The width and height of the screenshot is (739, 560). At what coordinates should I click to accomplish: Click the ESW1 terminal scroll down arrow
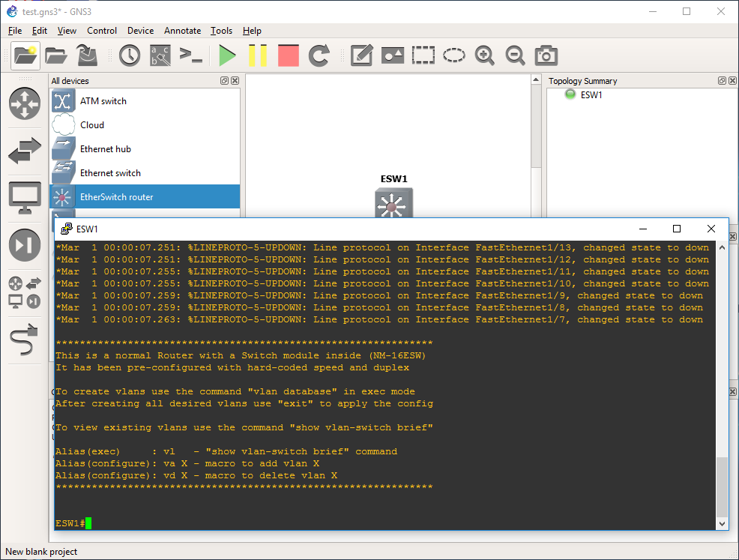pos(722,524)
